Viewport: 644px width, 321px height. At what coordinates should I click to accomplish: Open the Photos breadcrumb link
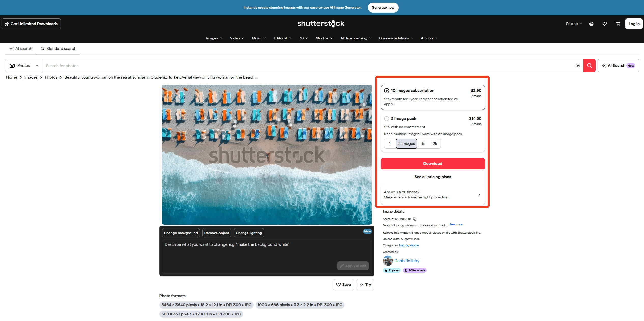click(51, 77)
